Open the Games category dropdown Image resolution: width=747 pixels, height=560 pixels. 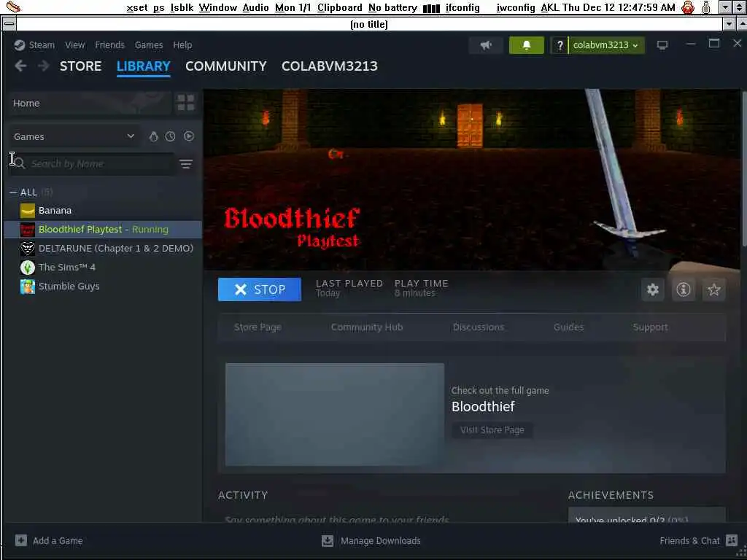coord(74,136)
